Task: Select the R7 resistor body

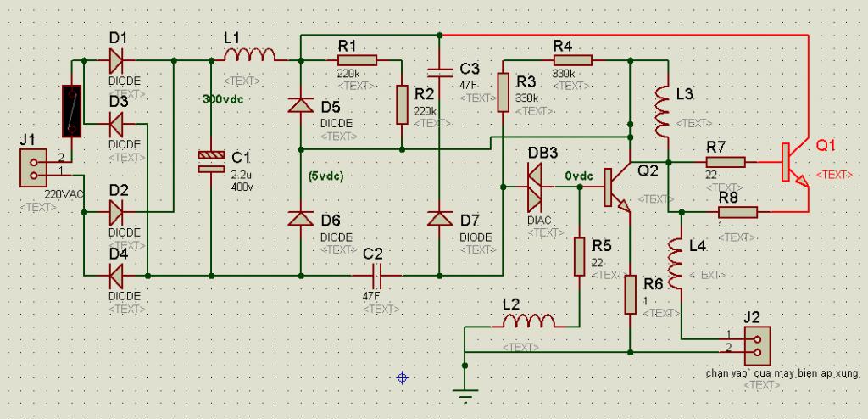Action: 726,162
